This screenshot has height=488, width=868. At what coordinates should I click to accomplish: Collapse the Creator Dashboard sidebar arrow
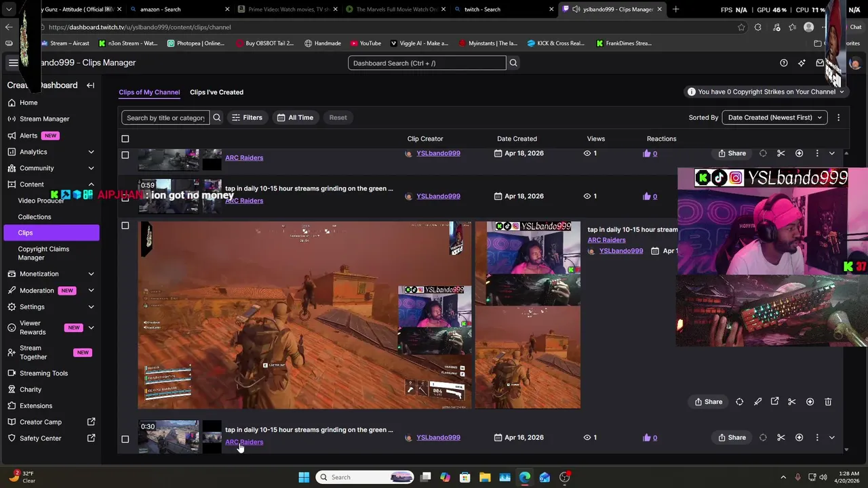[90, 85]
